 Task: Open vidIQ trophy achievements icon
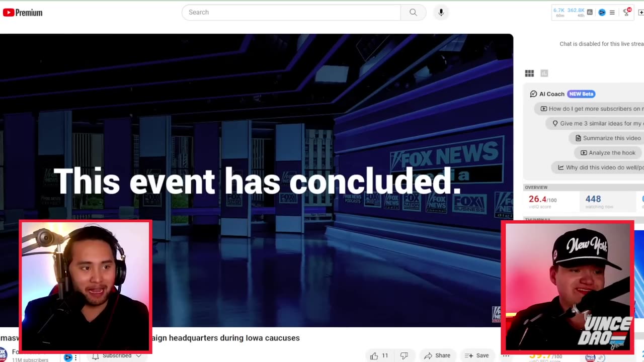coord(627,12)
